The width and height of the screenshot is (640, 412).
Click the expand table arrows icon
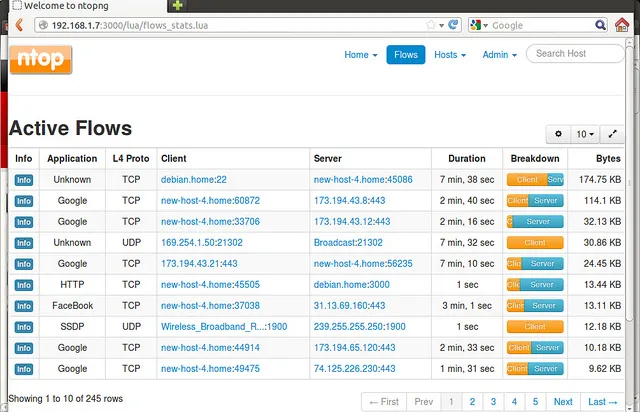[x=614, y=134]
